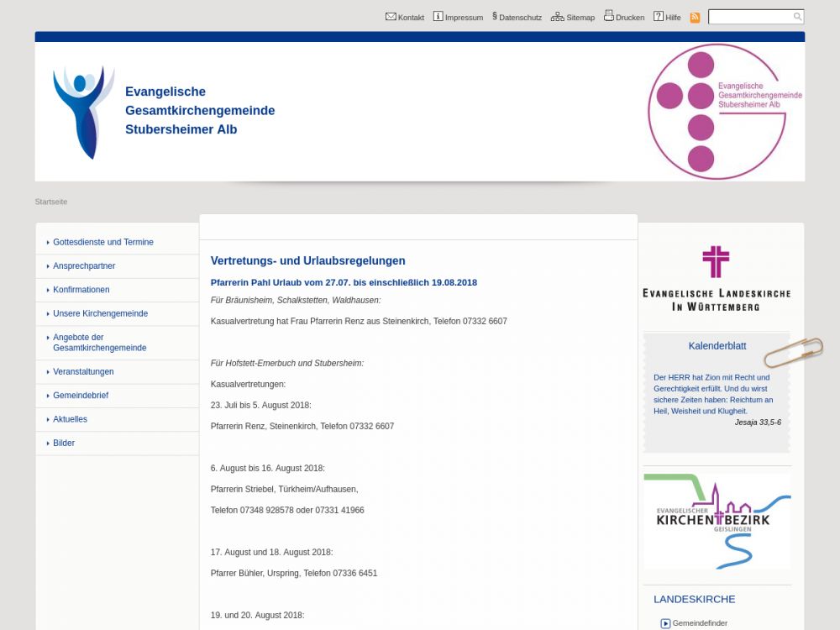Click the Datenschutz paragraph symbol icon
This screenshot has width=840, height=630.
495,16
